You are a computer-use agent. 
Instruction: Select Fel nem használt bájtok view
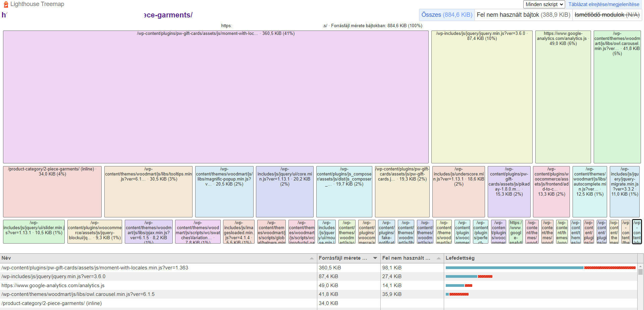[x=523, y=15]
